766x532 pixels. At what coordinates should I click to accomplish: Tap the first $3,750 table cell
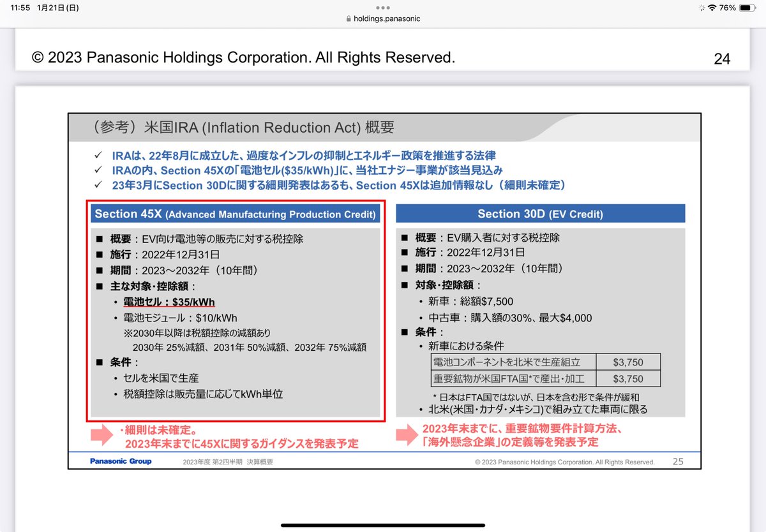[x=628, y=362]
